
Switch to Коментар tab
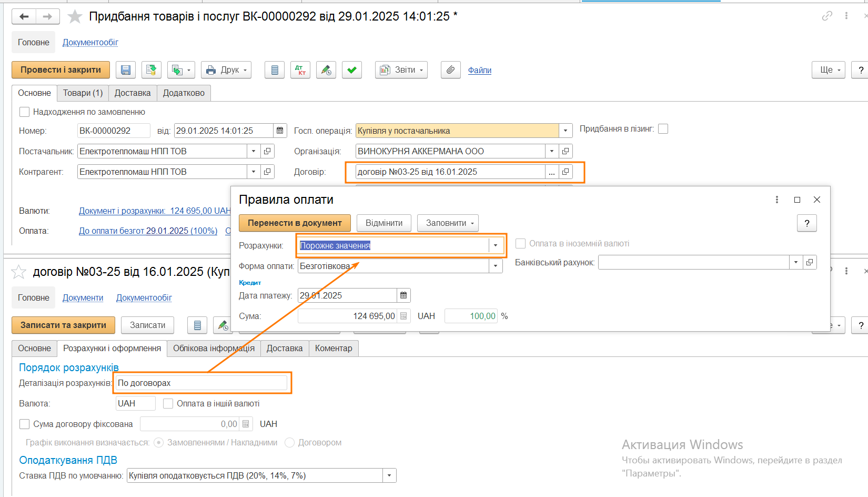pyautogui.click(x=334, y=348)
